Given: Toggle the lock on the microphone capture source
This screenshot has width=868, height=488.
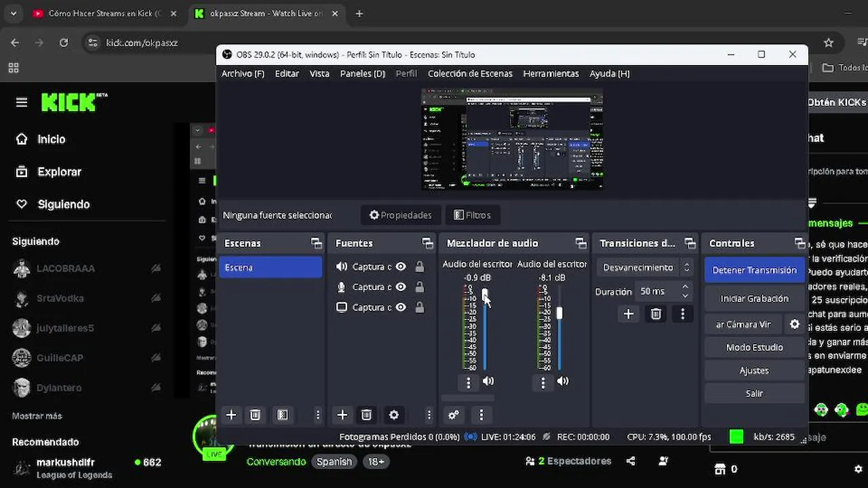Looking at the screenshot, I should [420, 287].
